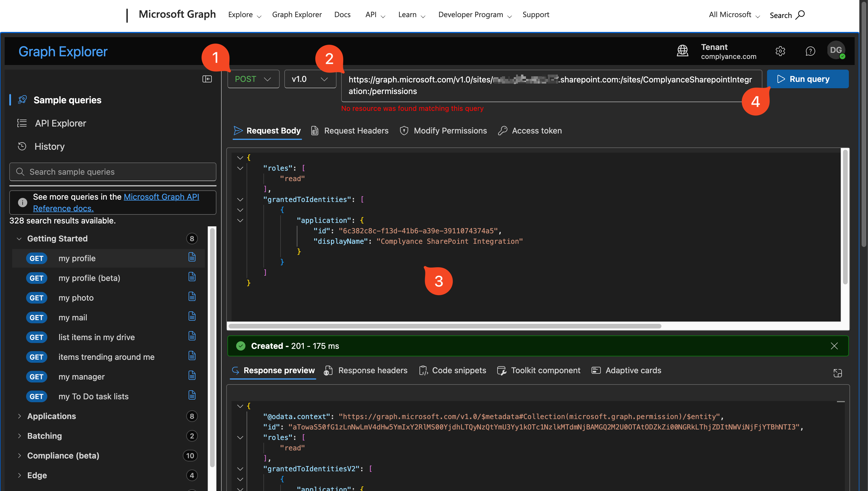Click the sample queries list scrollbar
This screenshot has height=491, width=868.
coord(212,347)
